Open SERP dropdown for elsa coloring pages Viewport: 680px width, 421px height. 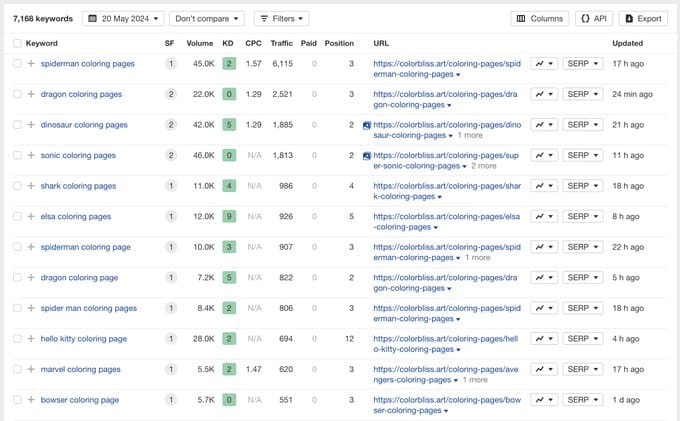(x=583, y=216)
